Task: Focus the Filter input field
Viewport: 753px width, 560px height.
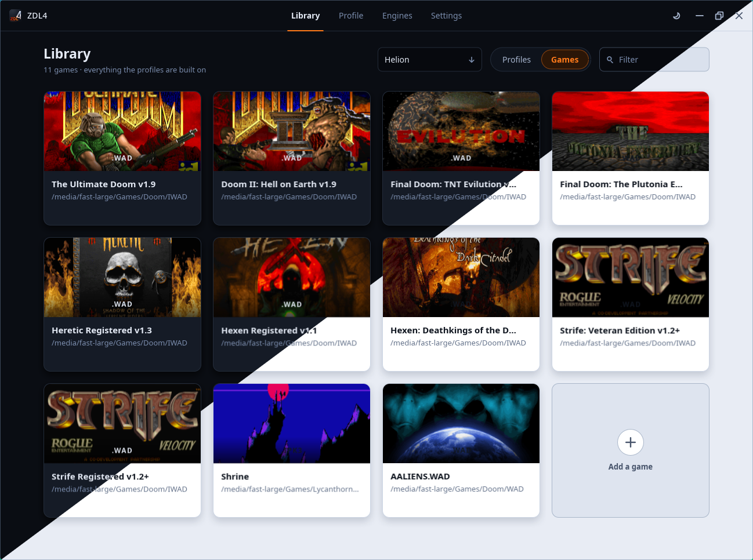Action: [x=654, y=60]
